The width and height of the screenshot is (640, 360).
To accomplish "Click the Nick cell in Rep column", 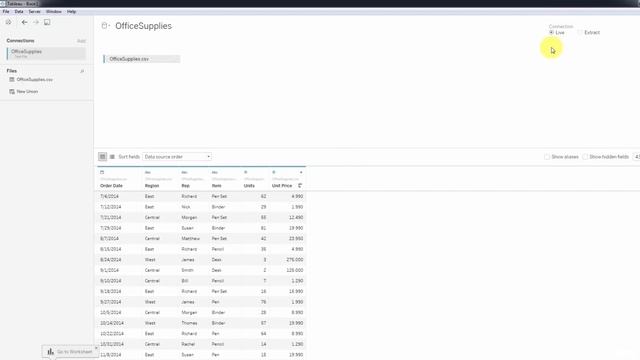I will 186,207.
